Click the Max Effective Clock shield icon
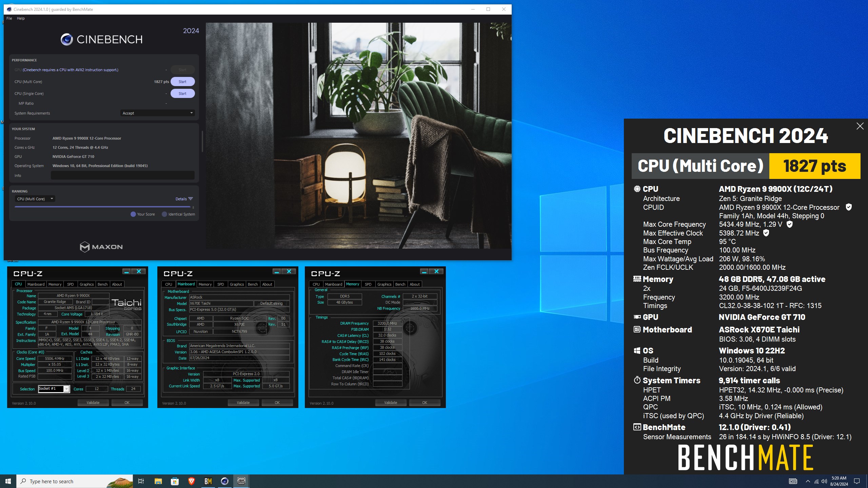The height and width of the screenshot is (488, 868). 766,233
